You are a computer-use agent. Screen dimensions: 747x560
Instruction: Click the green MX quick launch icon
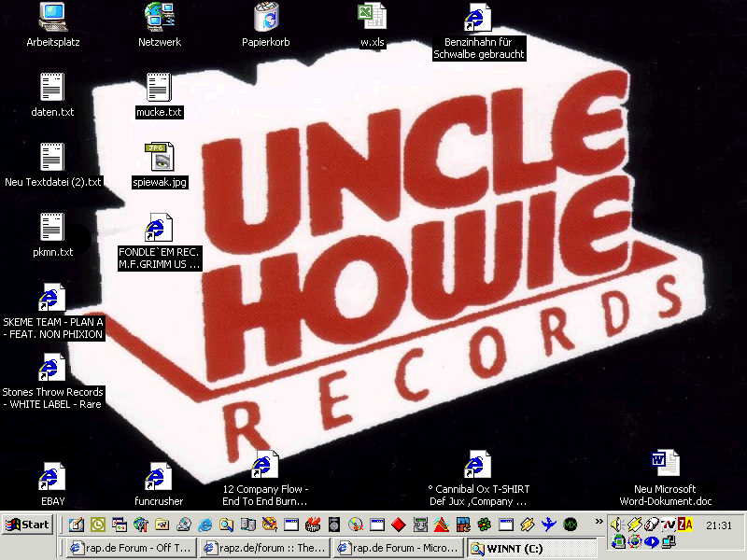coord(571,525)
